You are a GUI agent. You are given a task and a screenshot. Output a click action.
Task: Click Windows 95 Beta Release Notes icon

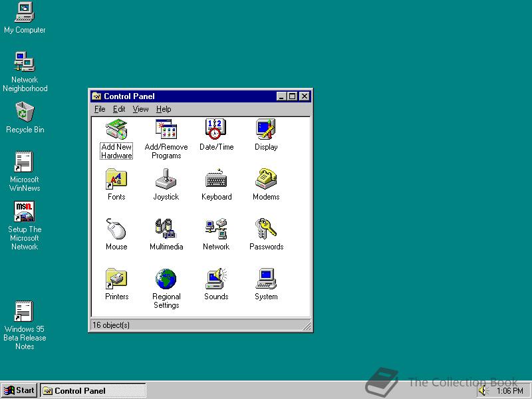(24, 311)
